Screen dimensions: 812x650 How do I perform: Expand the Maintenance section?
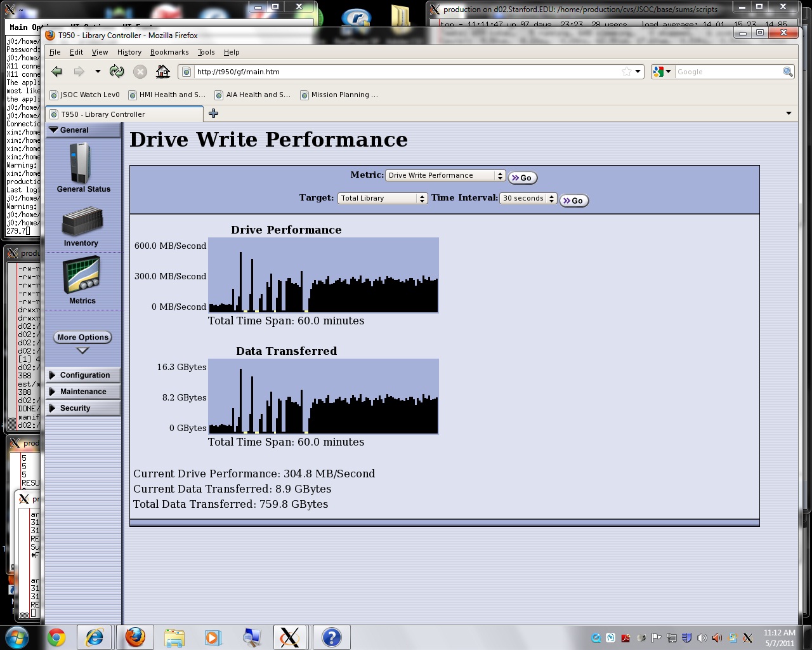click(82, 392)
